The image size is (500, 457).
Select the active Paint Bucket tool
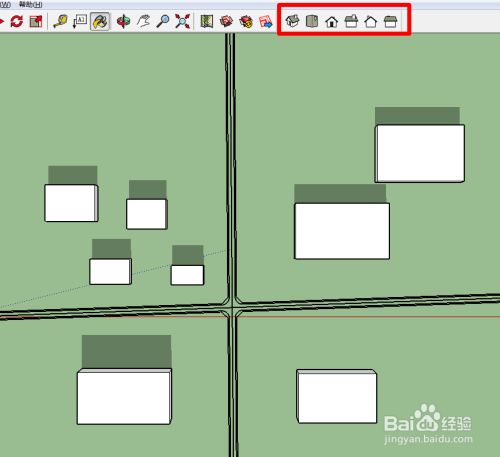point(100,22)
